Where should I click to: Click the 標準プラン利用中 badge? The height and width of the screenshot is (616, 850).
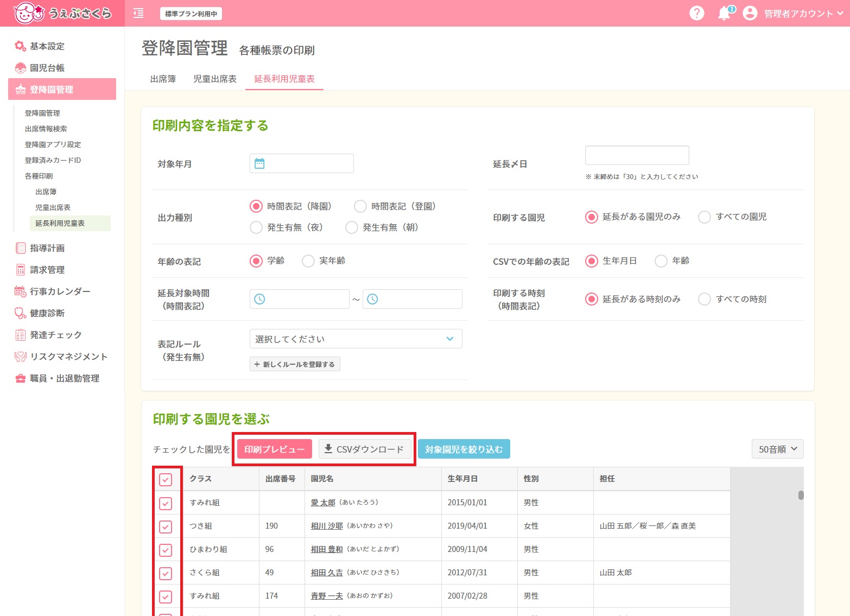[191, 14]
